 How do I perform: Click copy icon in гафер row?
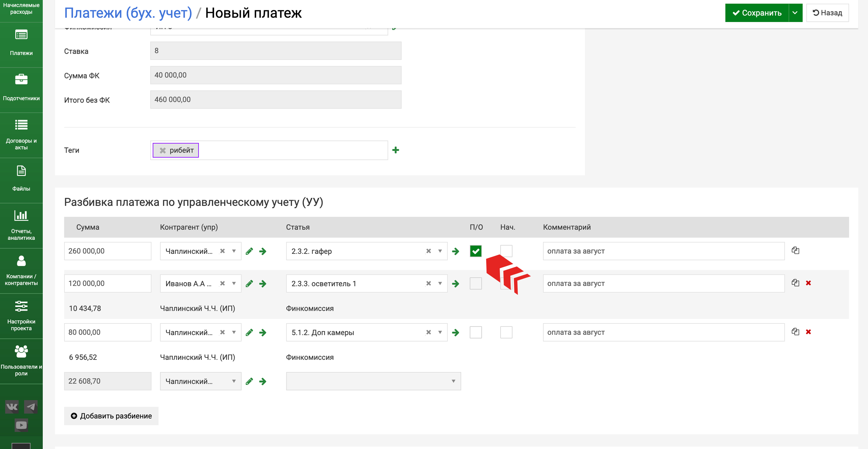point(795,250)
